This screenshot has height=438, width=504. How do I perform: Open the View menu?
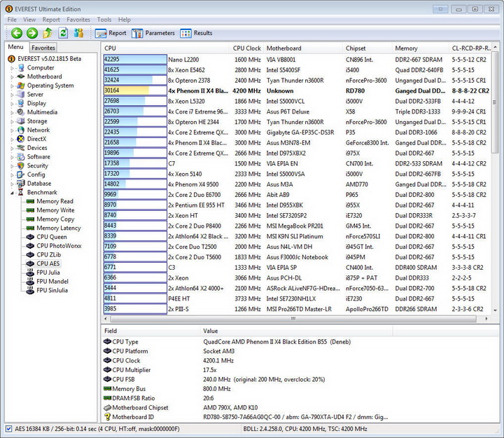[x=29, y=20]
